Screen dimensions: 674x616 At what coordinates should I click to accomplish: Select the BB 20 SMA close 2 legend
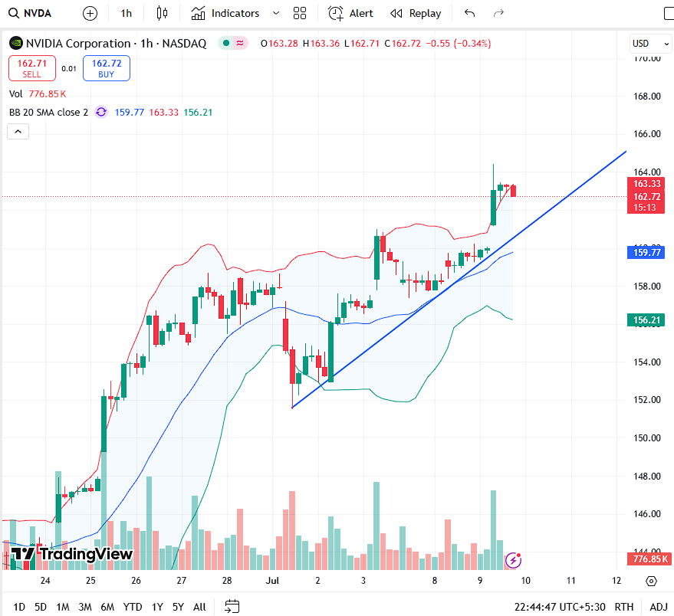coord(48,112)
